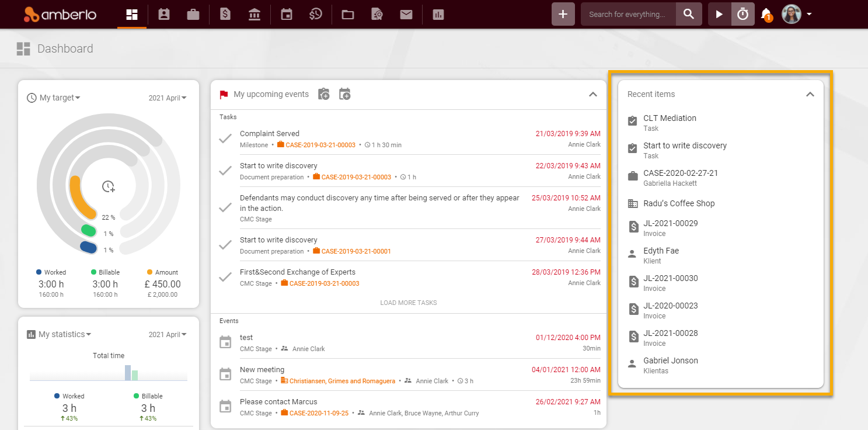
Task: Open the 2021 April dropdown in My statistics
Action: (168, 335)
